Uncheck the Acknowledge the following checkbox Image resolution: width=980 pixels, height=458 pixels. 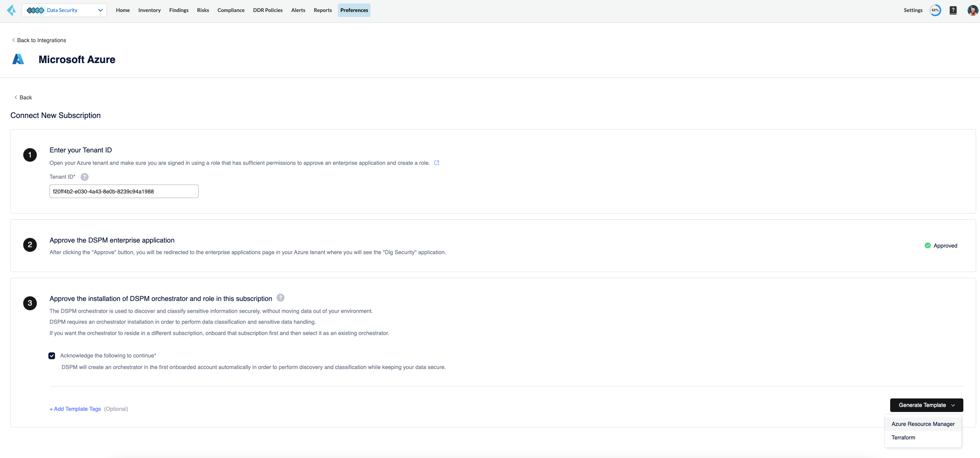52,356
